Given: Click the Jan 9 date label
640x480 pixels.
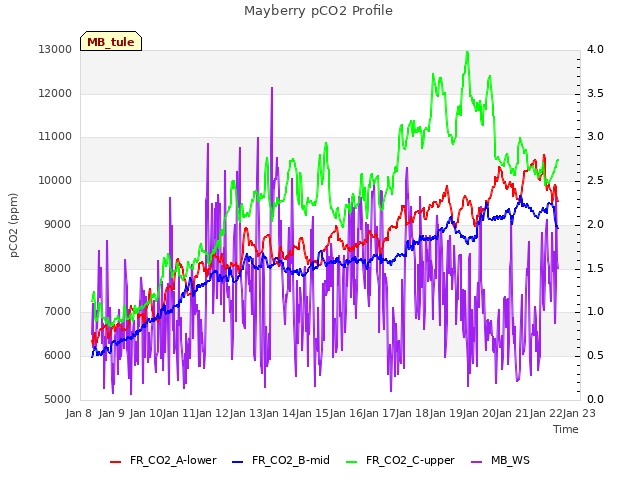Looking at the screenshot, I should pos(111,413).
